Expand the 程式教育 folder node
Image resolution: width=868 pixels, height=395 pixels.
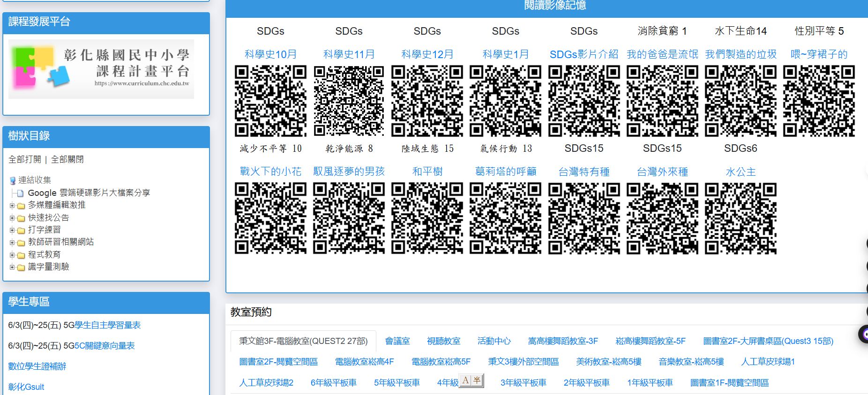[x=12, y=255]
